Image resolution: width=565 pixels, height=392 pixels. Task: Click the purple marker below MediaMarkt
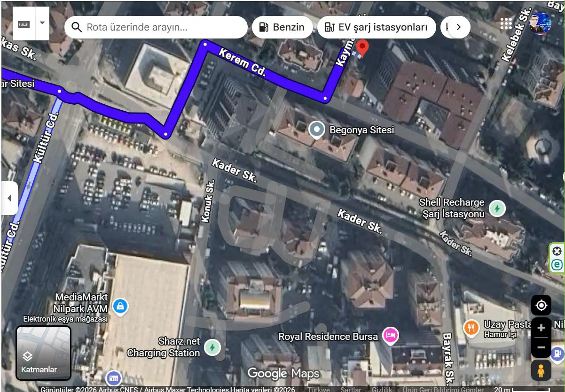click(x=113, y=378)
